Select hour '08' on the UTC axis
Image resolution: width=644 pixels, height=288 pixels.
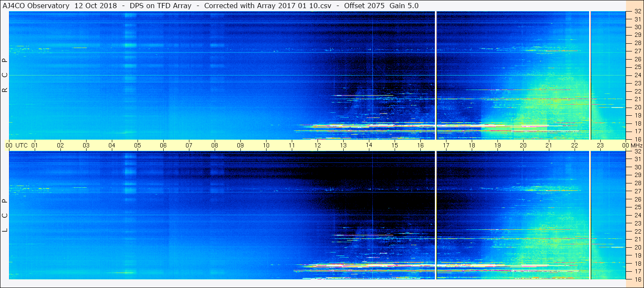click(215, 145)
